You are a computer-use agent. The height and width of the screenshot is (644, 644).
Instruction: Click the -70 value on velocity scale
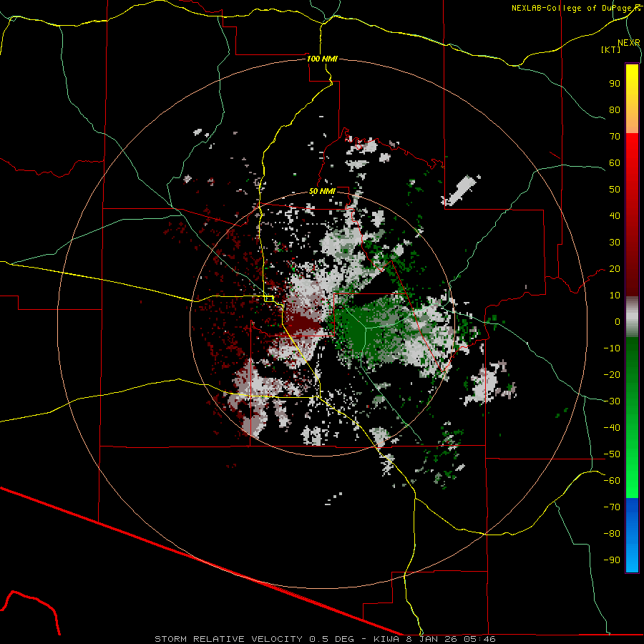[x=612, y=507]
